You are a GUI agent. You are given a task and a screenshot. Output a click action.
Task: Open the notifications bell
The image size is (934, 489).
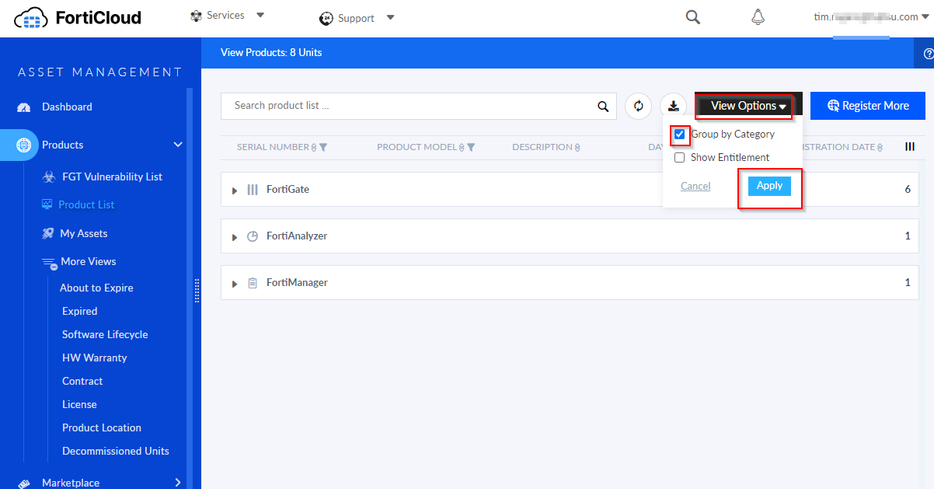click(758, 17)
